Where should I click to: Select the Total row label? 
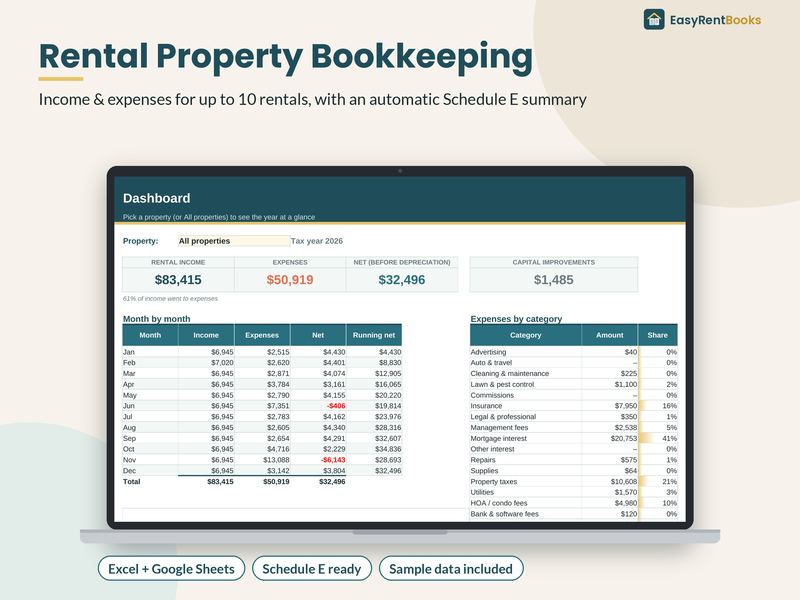pos(132,482)
